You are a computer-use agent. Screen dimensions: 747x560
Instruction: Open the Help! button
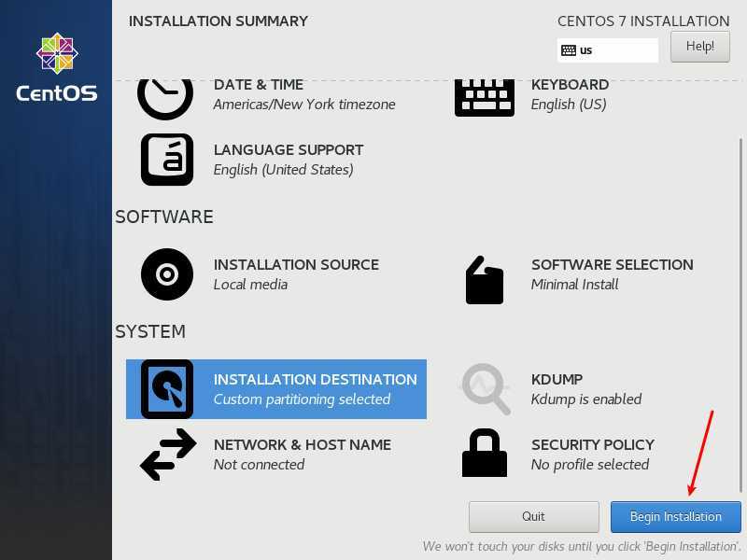tap(699, 47)
